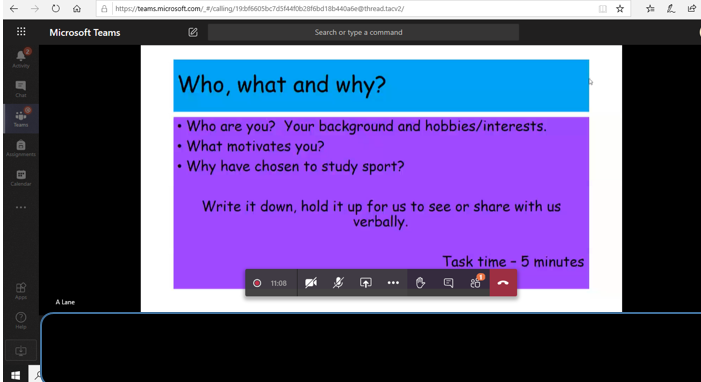701x382 pixels.
Task: Open the share screen tray
Action: pos(366,283)
